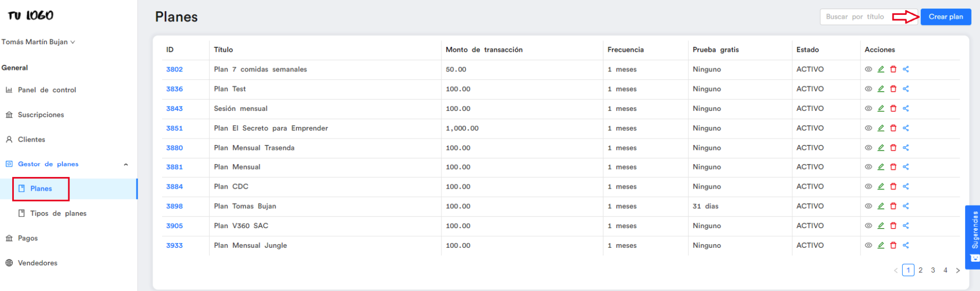Click the Buscar por título search field

pyautogui.click(x=855, y=17)
